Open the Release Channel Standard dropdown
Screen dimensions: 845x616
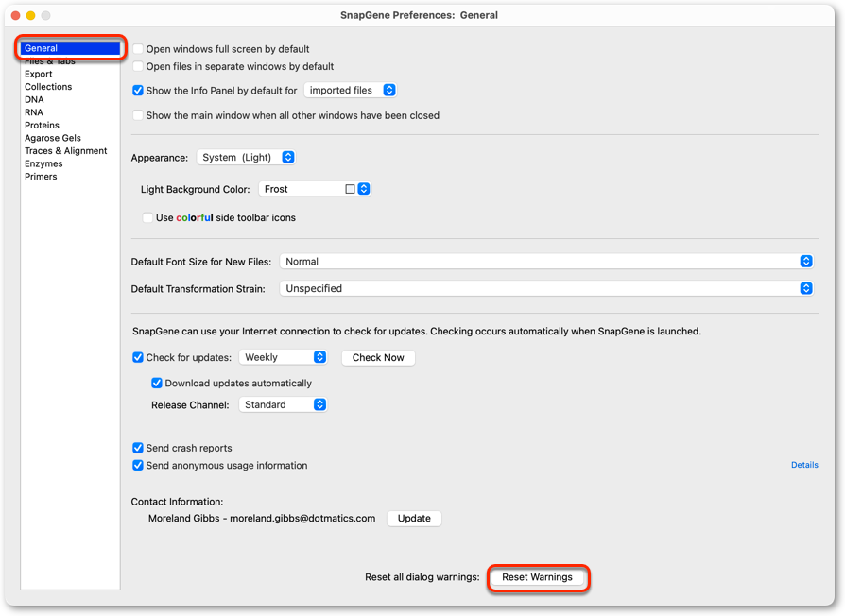[x=284, y=405]
